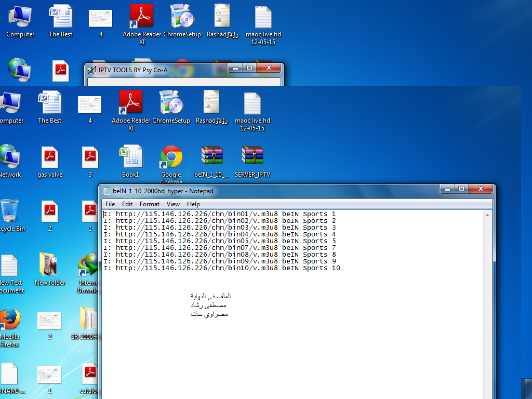The image size is (532, 399).
Task: Click the line ending with beIN Sports 2
Action: click(220, 221)
